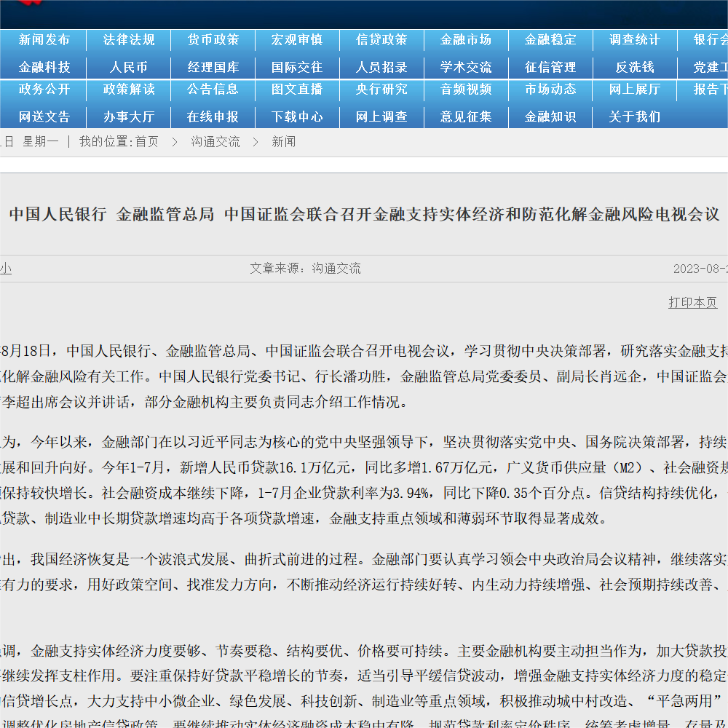Viewport: 728px width, 728px height.
Task: Go to 金融科技 section
Action: point(44,67)
